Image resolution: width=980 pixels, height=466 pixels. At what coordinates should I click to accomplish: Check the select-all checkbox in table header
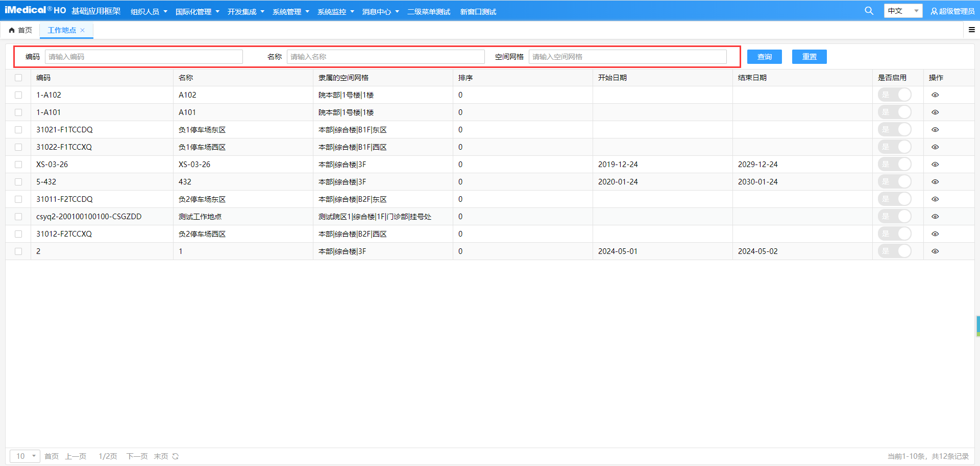coord(18,78)
